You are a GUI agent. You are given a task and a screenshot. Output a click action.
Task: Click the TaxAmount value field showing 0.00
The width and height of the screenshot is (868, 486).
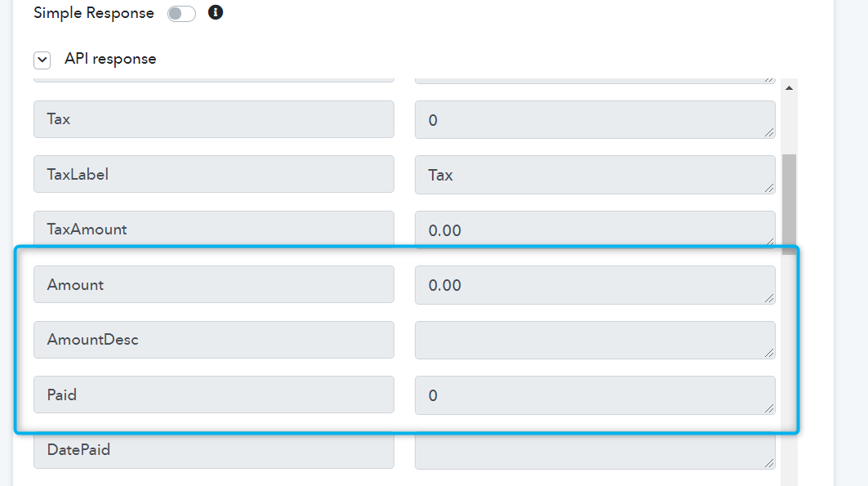coord(595,230)
